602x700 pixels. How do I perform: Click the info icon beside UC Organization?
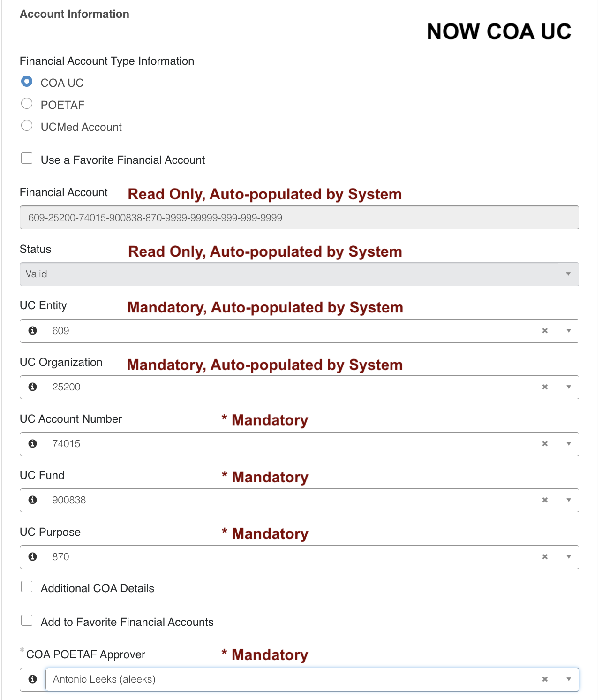click(x=33, y=387)
